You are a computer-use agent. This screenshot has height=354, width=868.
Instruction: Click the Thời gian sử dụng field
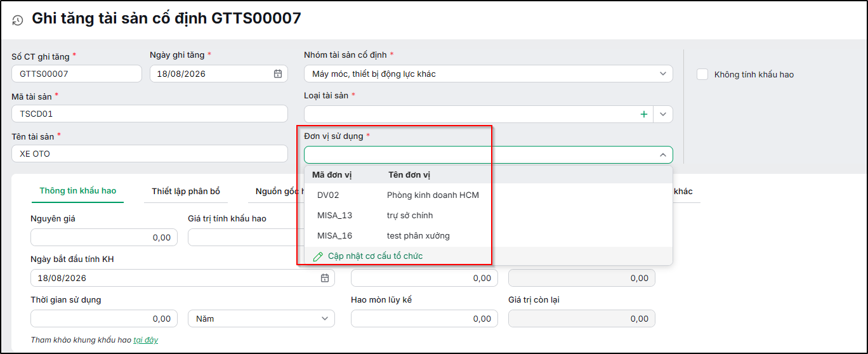pyautogui.click(x=104, y=318)
